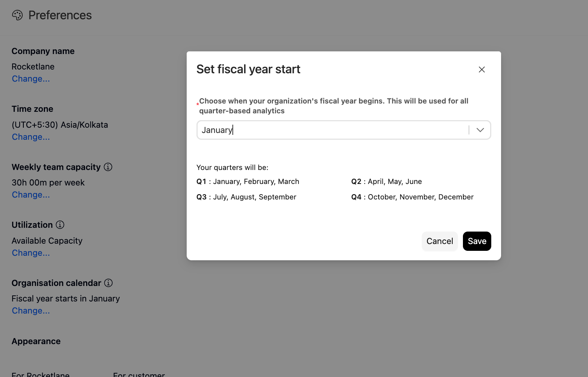
Task: Click the Rocketlane company name text
Action: (x=33, y=67)
